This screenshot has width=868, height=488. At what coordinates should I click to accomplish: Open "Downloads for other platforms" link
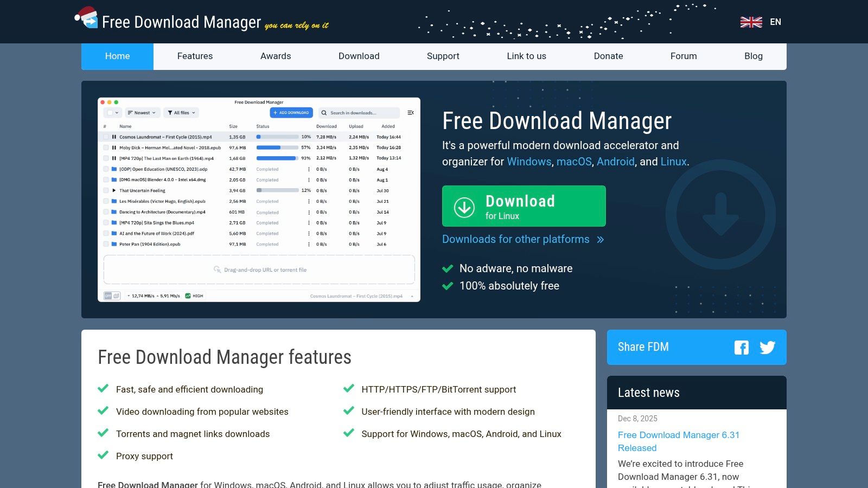pyautogui.click(x=516, y=239)
